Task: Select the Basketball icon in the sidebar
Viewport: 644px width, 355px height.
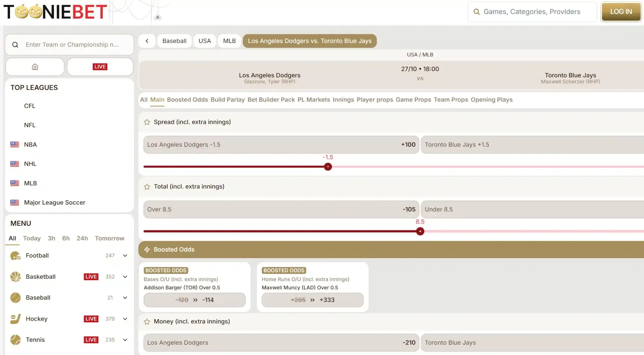Action: (x=14, y=277)
